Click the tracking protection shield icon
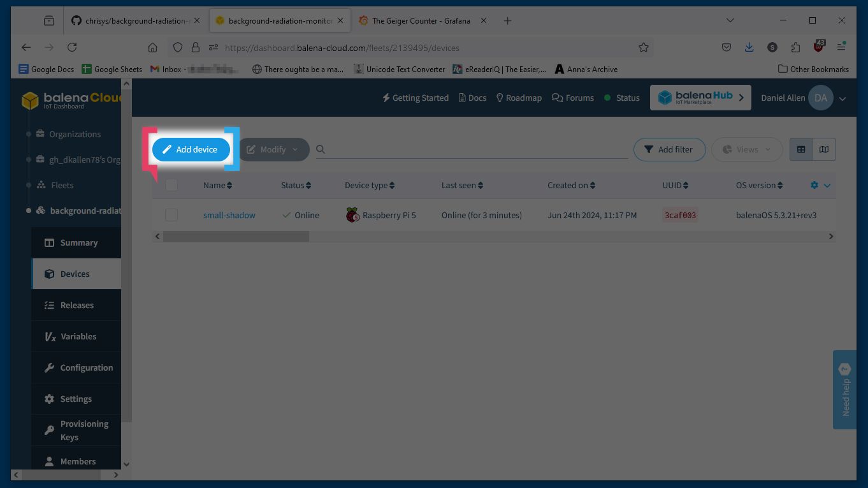Viewport: 868px width, 488px height. pyautogui.click(x=178, y=47)
